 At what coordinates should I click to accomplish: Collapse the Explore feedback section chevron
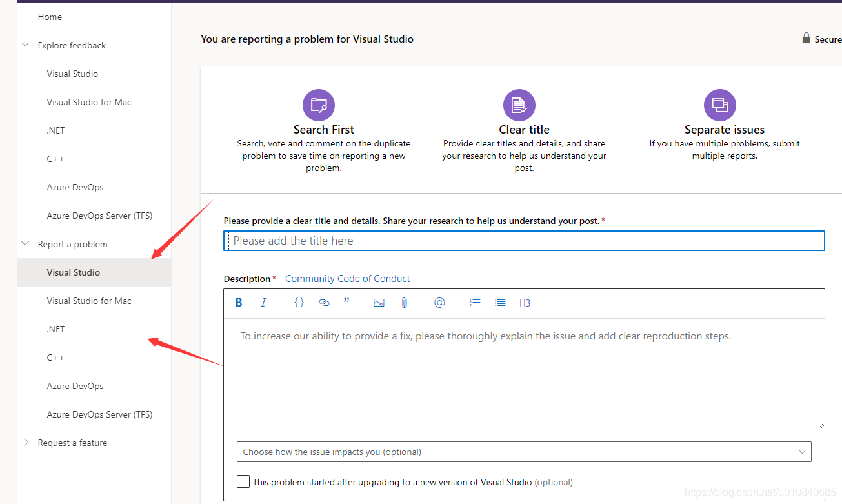[26, 45]
